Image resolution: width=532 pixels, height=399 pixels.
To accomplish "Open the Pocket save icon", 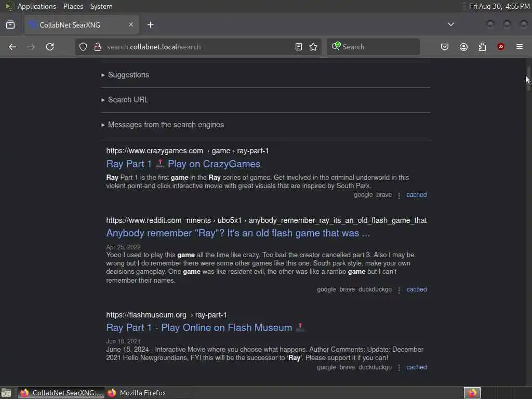I will (x=445, y=47).
